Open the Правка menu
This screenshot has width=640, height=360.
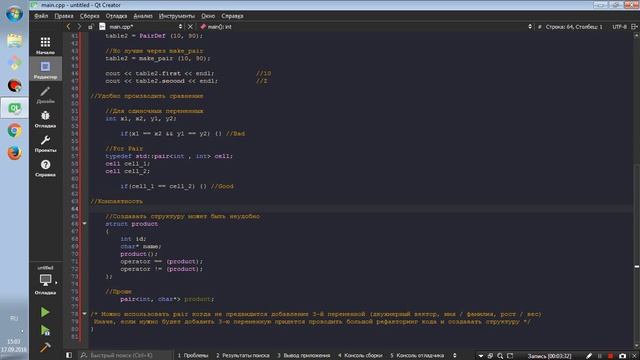[x=64, y=16]
